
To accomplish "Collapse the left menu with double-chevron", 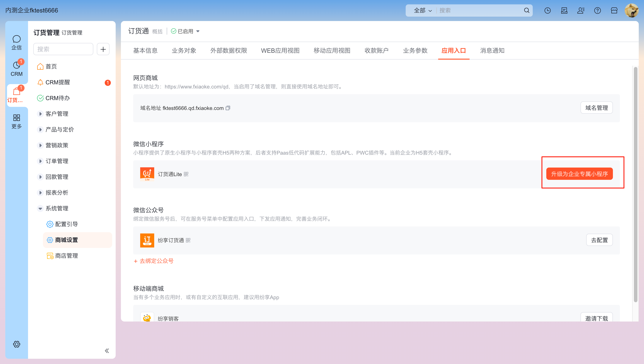I will pyautogui.click(x=107, y=350).
